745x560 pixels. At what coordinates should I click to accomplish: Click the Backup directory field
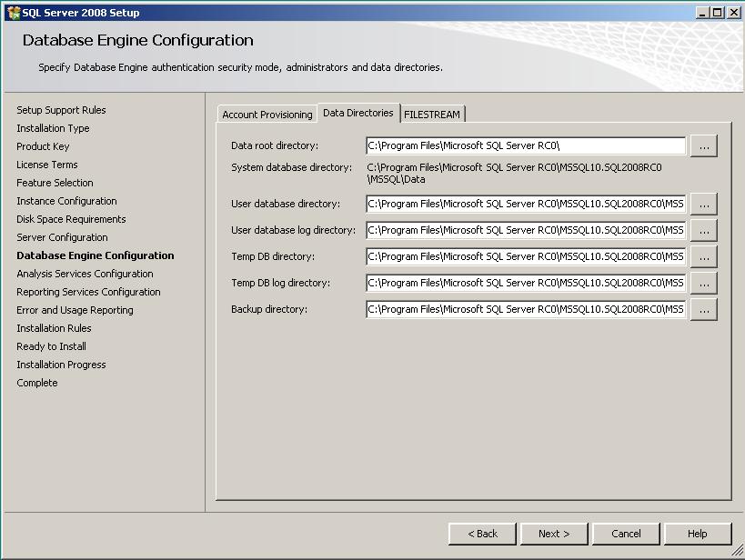(x=526, y=309)
